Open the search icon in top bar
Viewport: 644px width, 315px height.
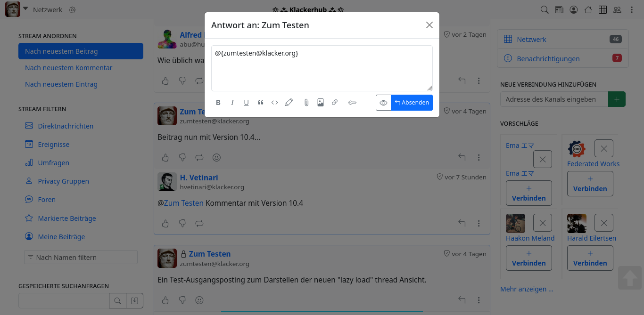545,9
